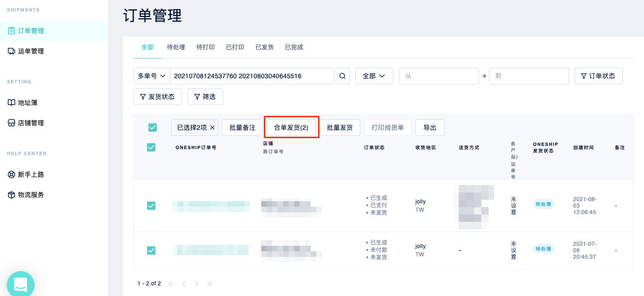Click the 店铺管理 store icon
Image resolution: width=644 pixels, height=296 pixels.
[11, 123]
